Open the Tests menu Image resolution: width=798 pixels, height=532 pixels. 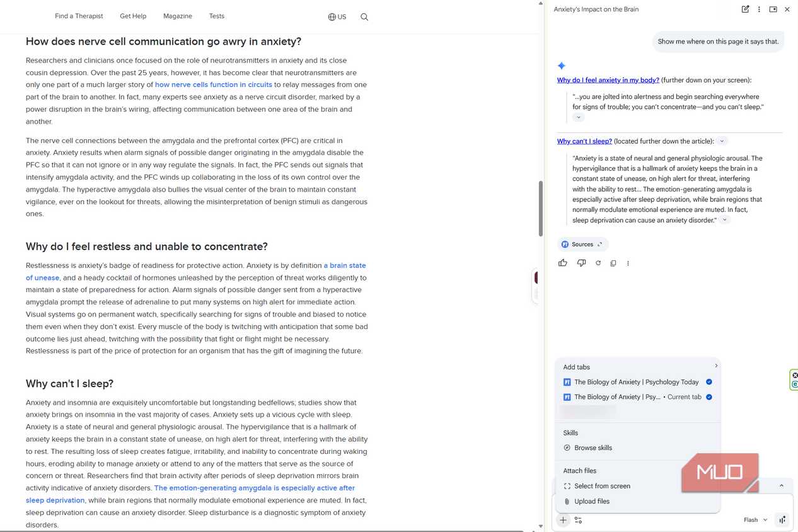coord(217,16)
